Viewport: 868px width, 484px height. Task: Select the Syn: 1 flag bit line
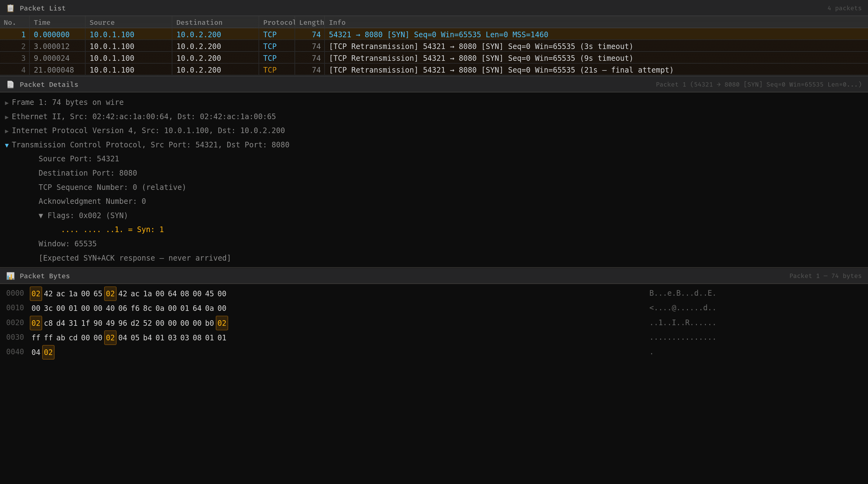[x=112, y=230]
